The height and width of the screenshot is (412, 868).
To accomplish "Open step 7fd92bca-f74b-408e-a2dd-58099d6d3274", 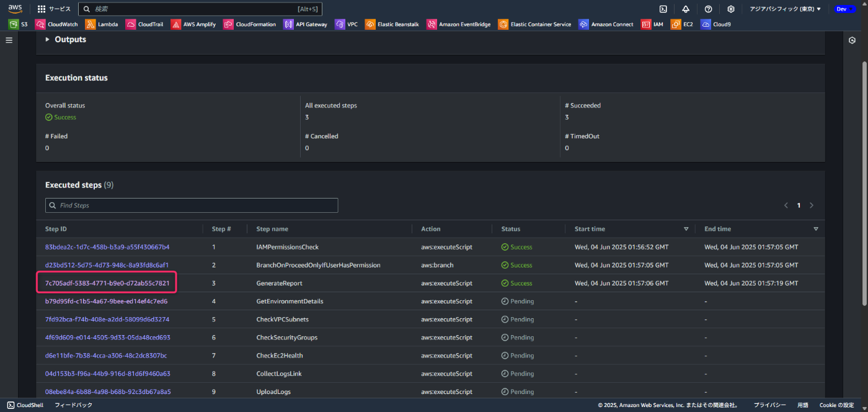I will [107, 320].
